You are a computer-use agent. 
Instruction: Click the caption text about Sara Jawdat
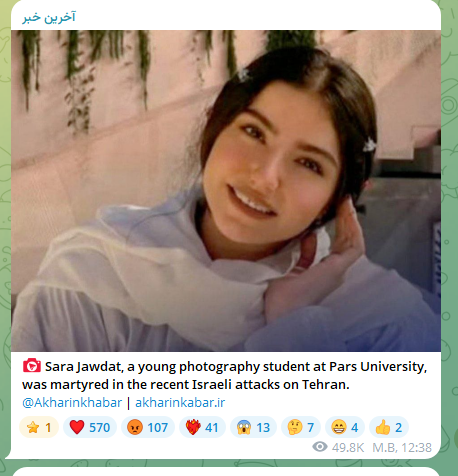tap(225, 376)
